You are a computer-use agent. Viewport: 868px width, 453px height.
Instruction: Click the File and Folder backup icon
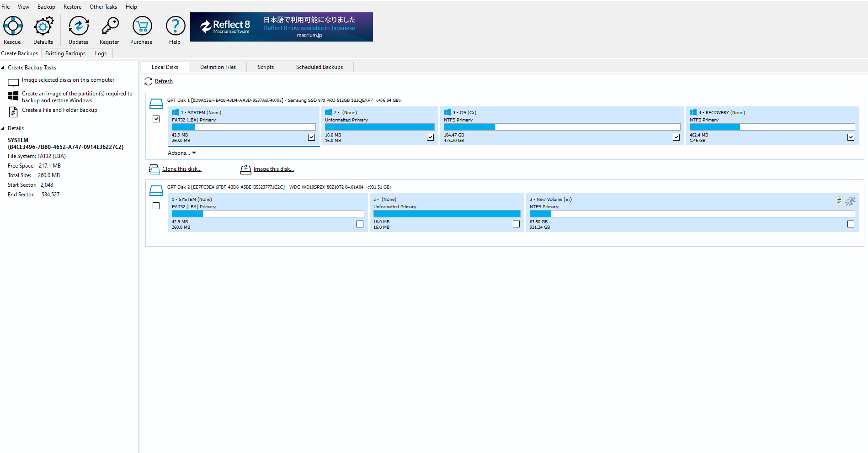(x=13, y=111)
